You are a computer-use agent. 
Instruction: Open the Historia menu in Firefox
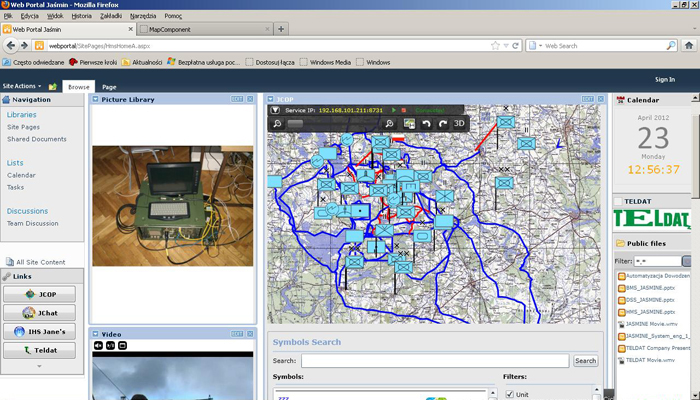point(81,16)
